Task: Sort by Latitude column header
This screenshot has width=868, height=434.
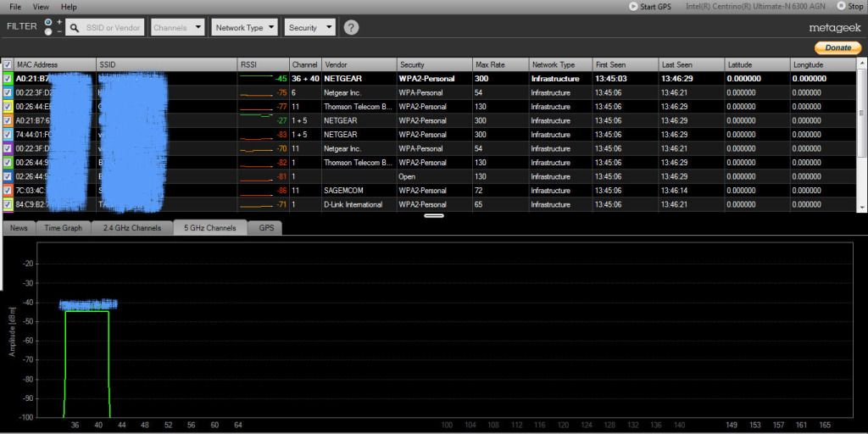Action: (757, 64)
